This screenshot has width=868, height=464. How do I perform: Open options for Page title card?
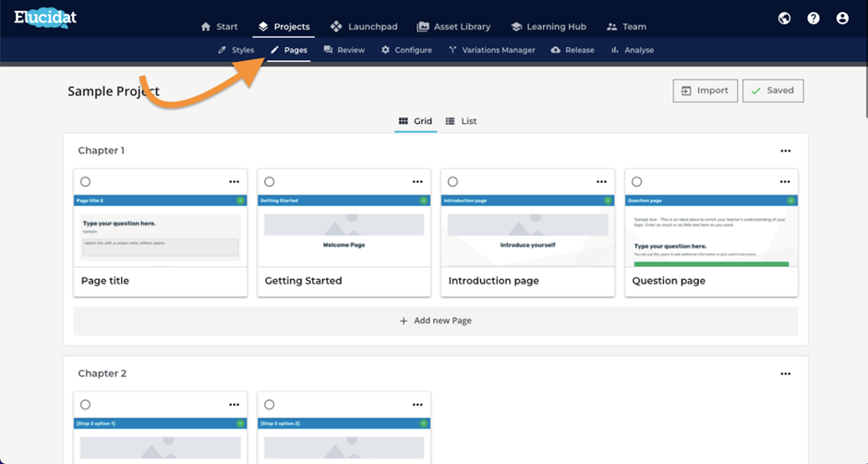tap(235, 182)
